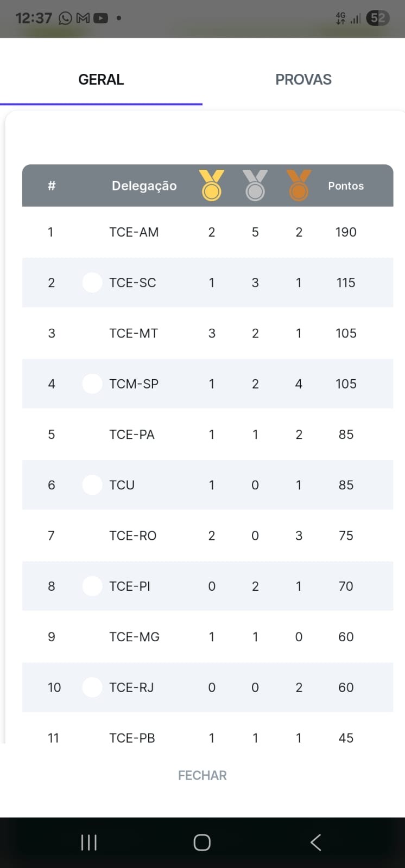405x868 pixels.
Task: Select the TCE-RO row
Action: 207,535
